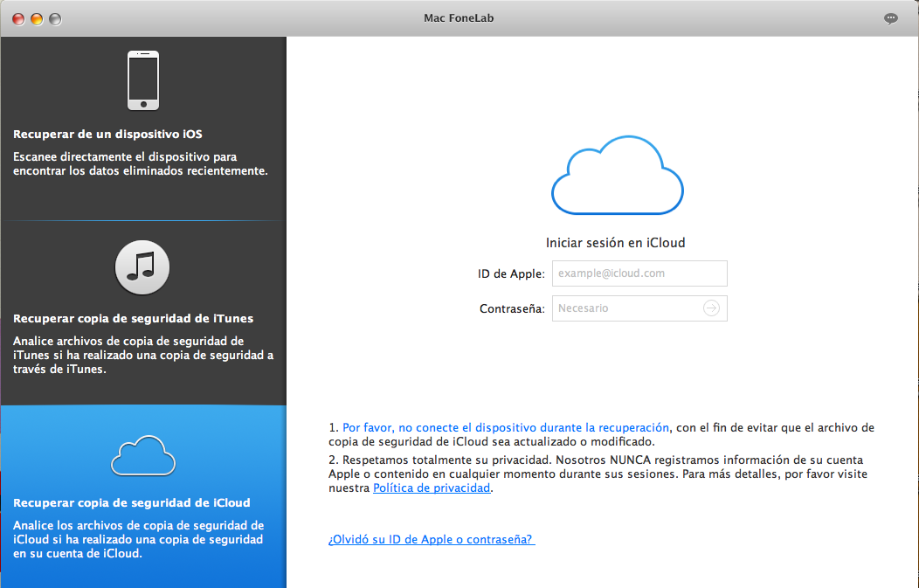919x588 pixels.
Task: Click 'Respetamos totalmente su privacidad' note text
Action: pos(598,474)
